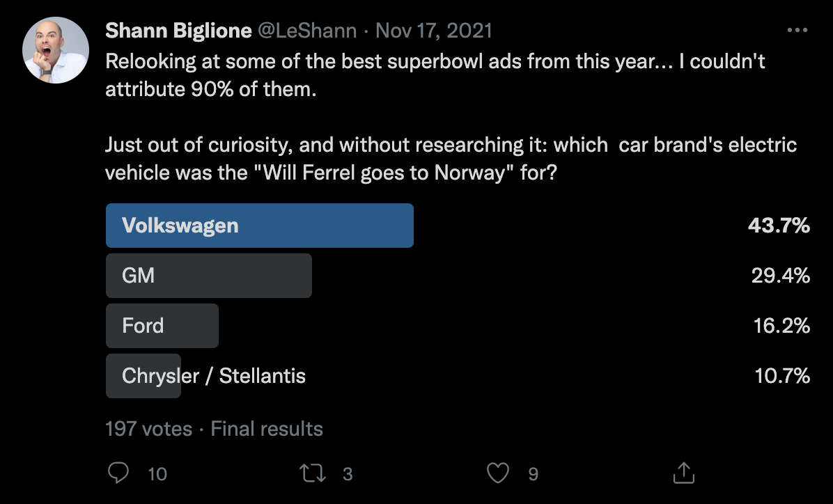The height and width of the screenshot is (504, 833).
Task: Select the Ford poll option
Action: (162, 326)
